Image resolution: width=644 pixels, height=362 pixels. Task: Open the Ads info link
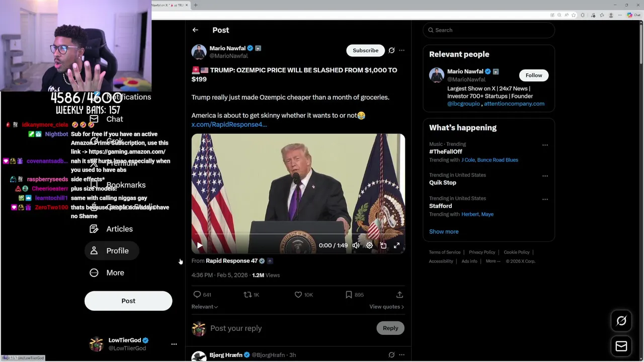pos(469,261)
